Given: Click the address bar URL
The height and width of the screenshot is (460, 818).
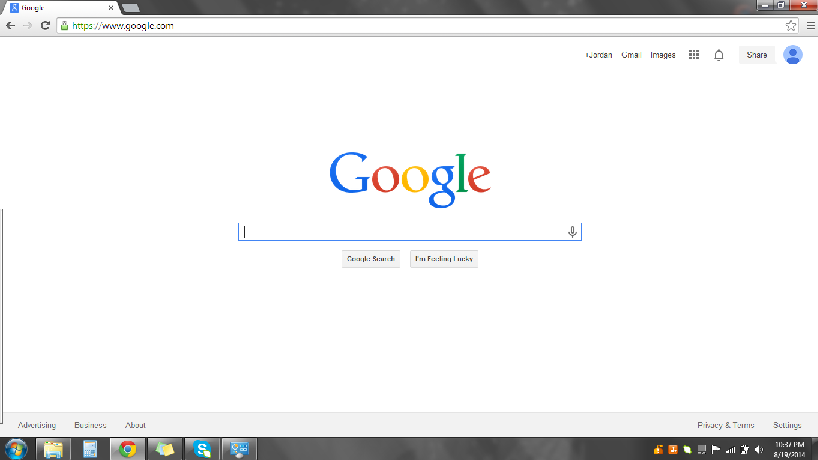Looking at the screenshot, I should [123, 26].
